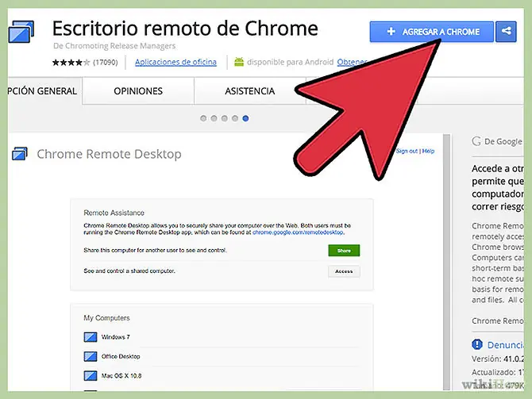Select the second carousel dot
The image size is (532, 399).
214,118
